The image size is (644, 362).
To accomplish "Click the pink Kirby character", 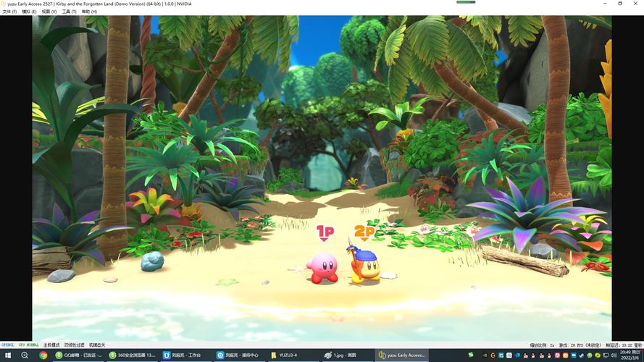I will click(323, 268).
